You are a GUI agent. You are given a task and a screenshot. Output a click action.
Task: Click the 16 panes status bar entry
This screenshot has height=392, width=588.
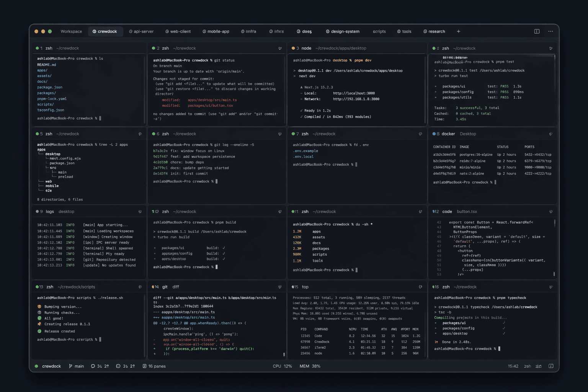tap(154, 366)
